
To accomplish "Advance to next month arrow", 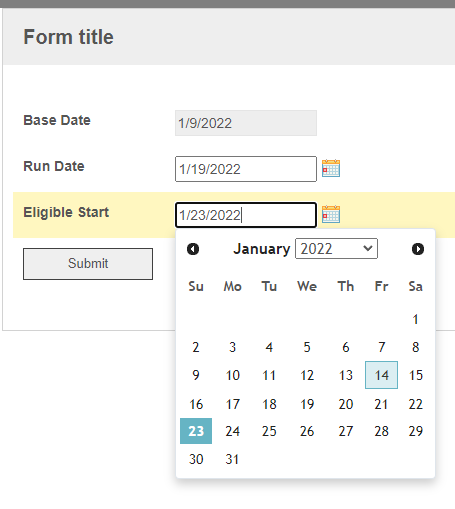I will [x=418, y=249].
